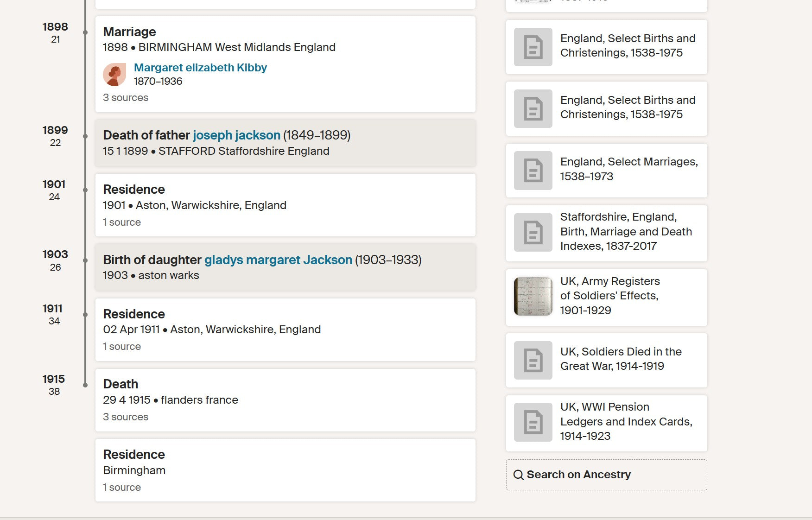This screenshot has height=520, width=812.
Task: Click document icon of first Births and Christenings record
Action: (x=533, y=47)
